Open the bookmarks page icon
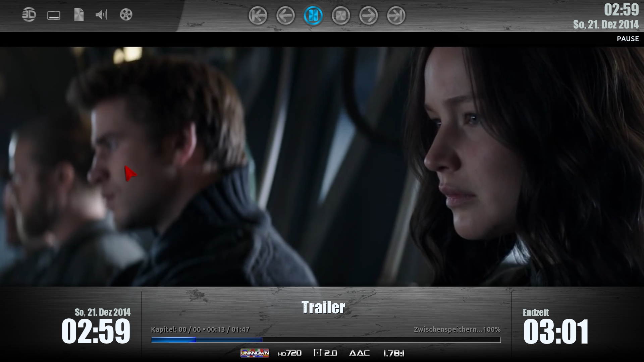Image resolution: width=644 pixels, height=362 pixels. click(x=79, y=15)
